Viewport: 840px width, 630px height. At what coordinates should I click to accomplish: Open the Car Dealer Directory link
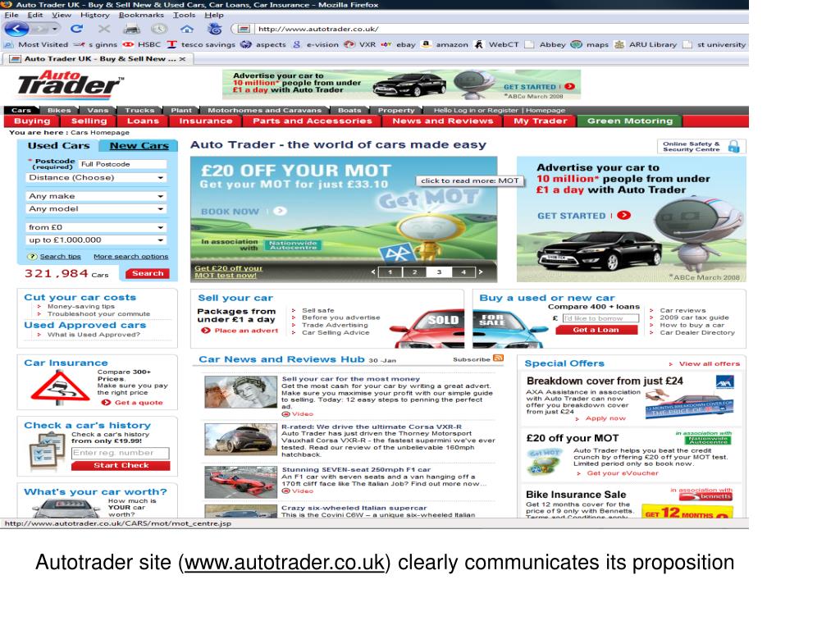click(697, 333)
